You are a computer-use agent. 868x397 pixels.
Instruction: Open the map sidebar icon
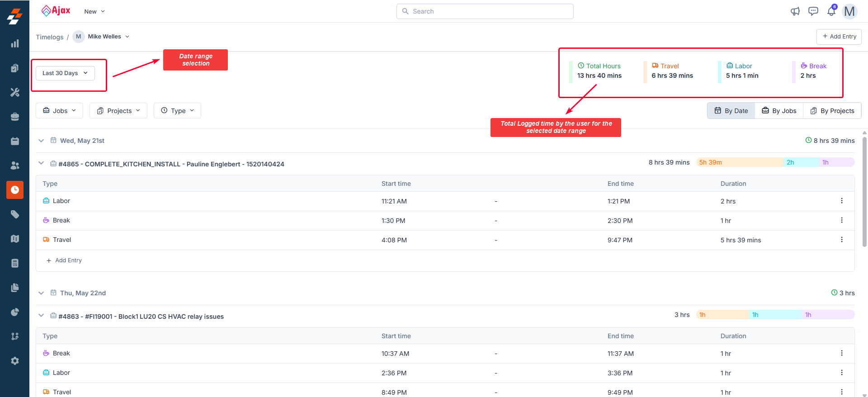point(15,239)
